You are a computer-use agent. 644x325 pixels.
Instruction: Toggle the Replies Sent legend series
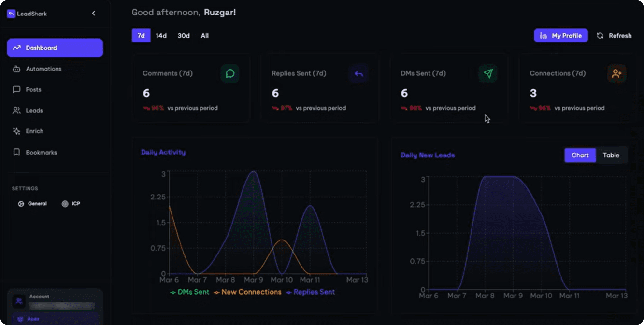(311, 292)
